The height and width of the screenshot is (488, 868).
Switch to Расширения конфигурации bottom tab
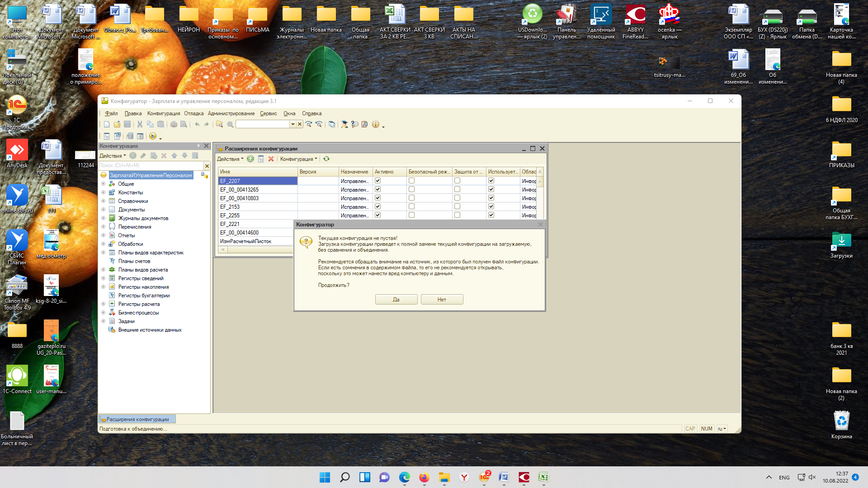(x=137, y=419)
